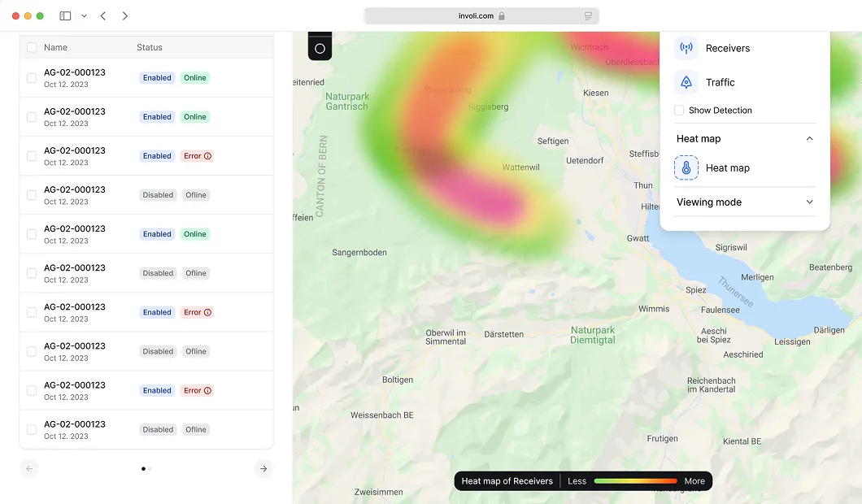The image size is (862, 504).
Task: Check the select-all checkbox in the Name header
Action: coord(32,47)
